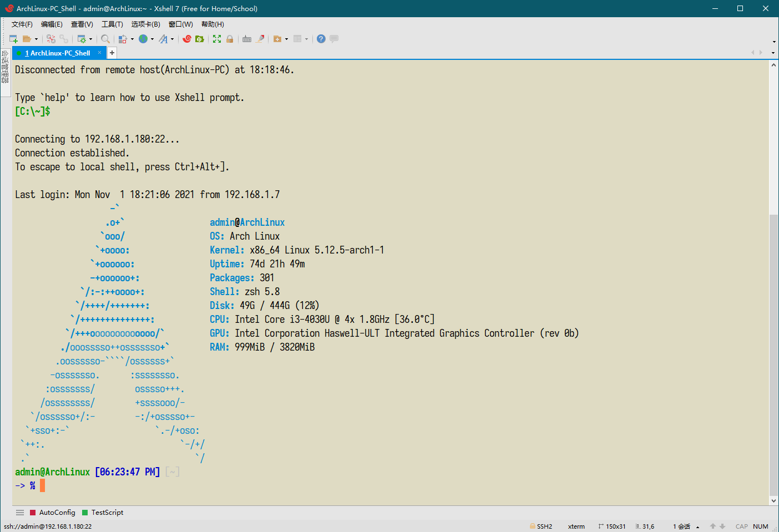The image size is (779, 532).
Task: Toggle the SSH2 lock status indicator
Action: (541, 526)
